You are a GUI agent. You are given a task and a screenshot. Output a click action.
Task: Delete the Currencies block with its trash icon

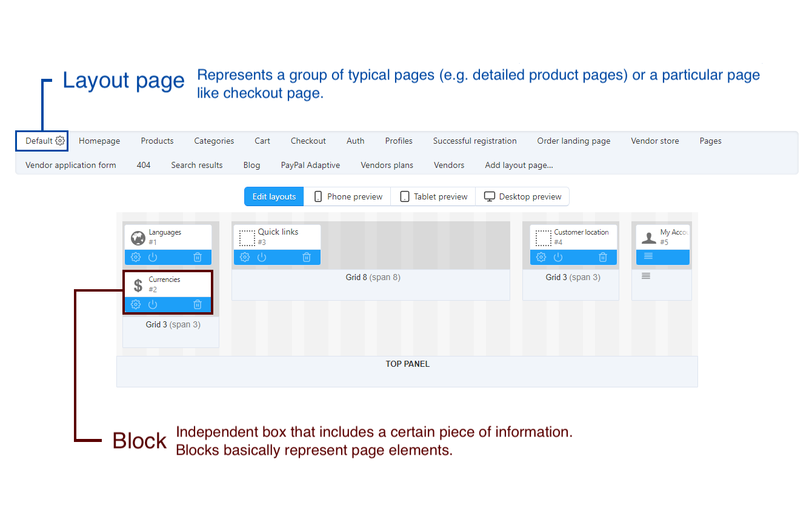pos(198,304)
